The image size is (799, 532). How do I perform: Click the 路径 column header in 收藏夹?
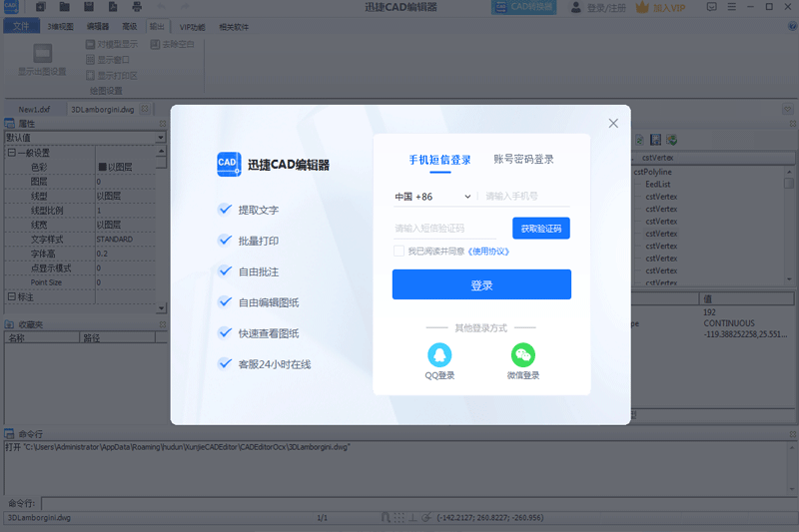(x=117, y=338)
